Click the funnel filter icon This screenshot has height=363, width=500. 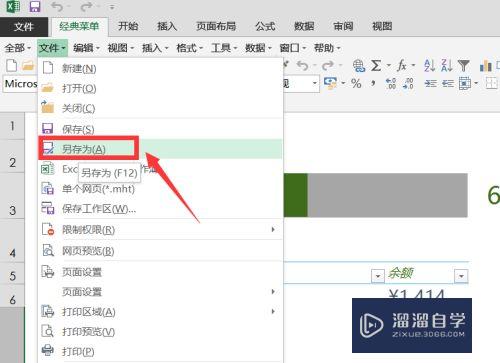click(x=464, y=66)
